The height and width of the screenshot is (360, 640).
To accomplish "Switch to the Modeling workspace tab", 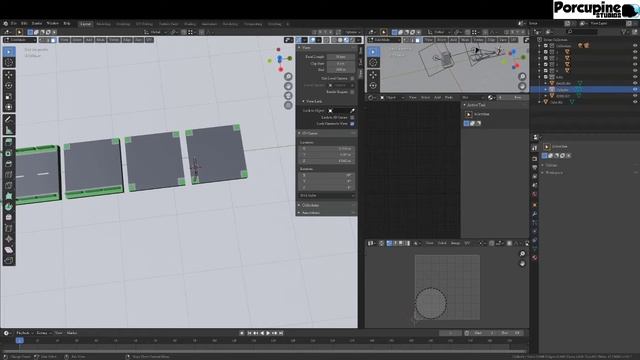I will pyautogui.click(x=103, y=24).
